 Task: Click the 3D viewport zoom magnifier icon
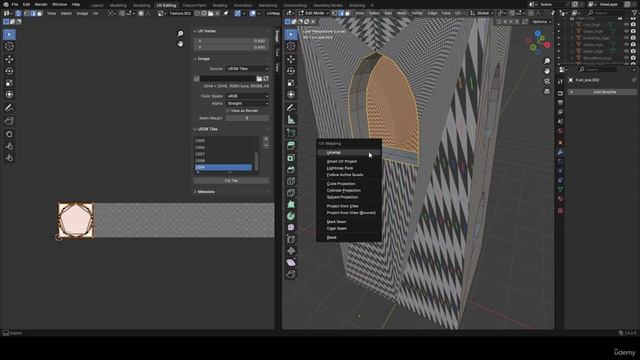tap(547, 61)
